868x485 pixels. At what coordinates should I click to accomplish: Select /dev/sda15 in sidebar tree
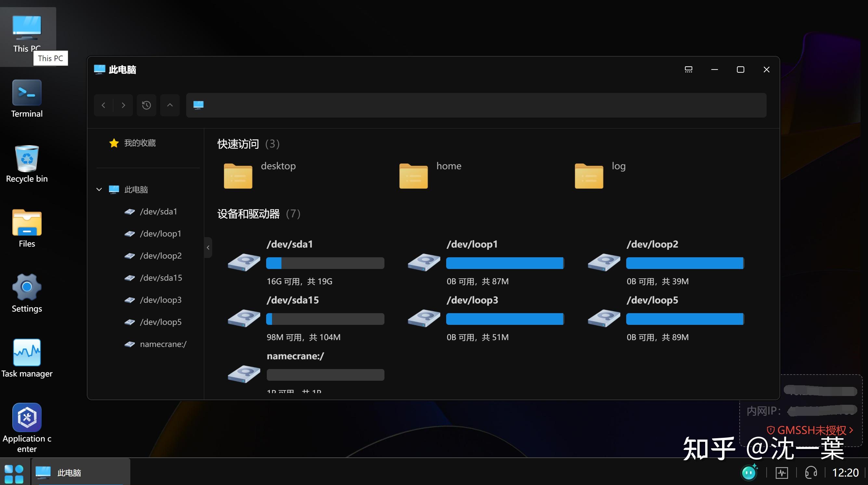(161, 278)
